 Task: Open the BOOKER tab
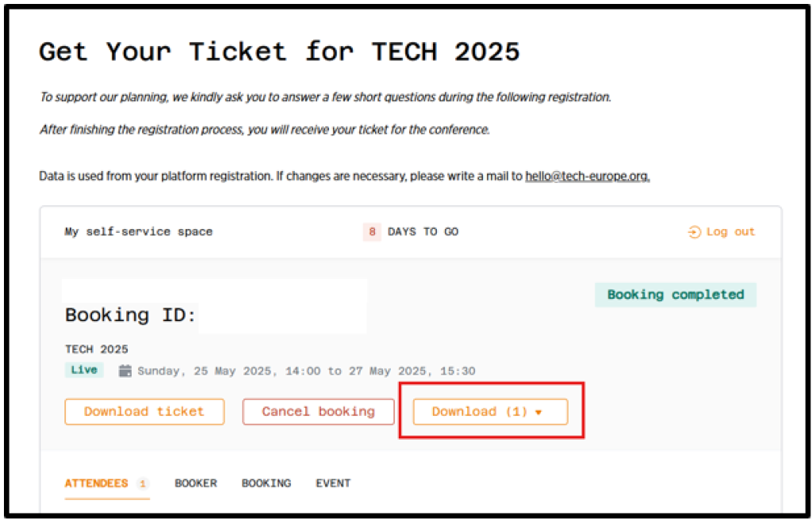(x=196, y=483)
